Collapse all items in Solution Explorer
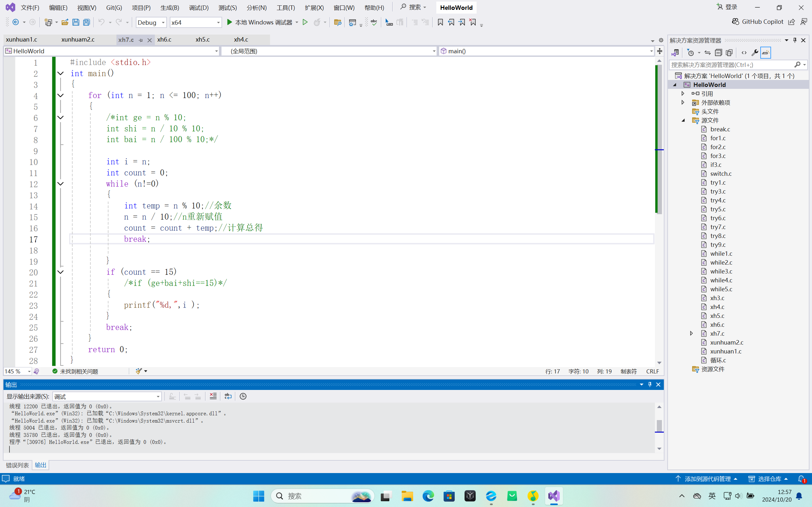Screen dimensions: 812x507 point(718,53)
